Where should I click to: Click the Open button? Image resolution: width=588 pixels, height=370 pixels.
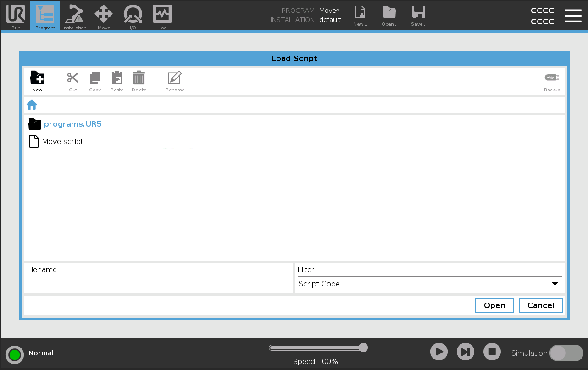494,305
